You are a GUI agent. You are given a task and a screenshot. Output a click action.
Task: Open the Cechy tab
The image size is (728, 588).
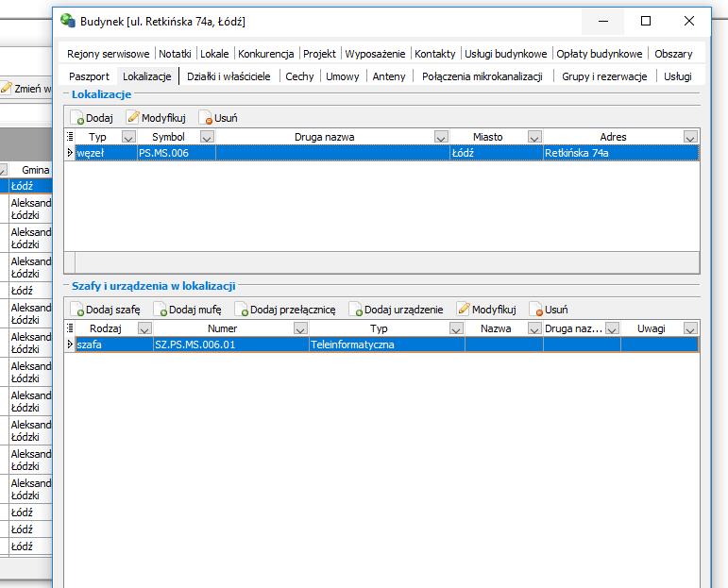point(299,76)
